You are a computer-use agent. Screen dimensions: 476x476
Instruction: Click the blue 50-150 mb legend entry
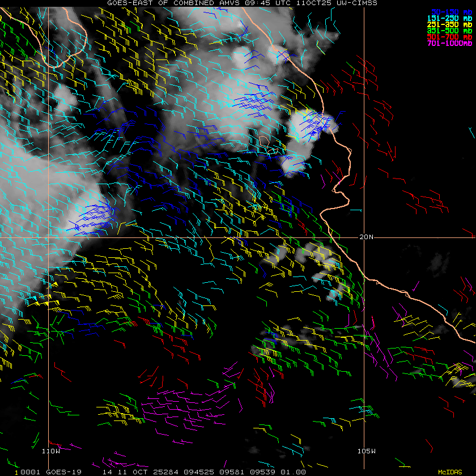(x=452, y=12)
